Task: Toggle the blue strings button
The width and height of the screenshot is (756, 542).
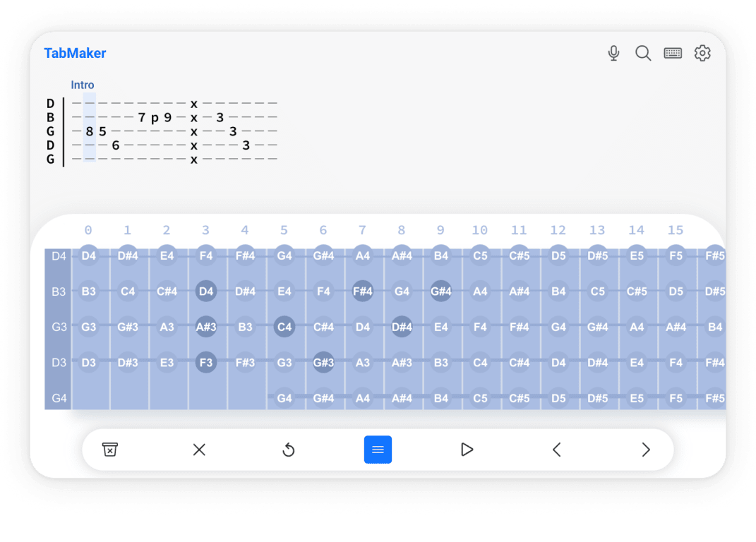Action: 378,450
